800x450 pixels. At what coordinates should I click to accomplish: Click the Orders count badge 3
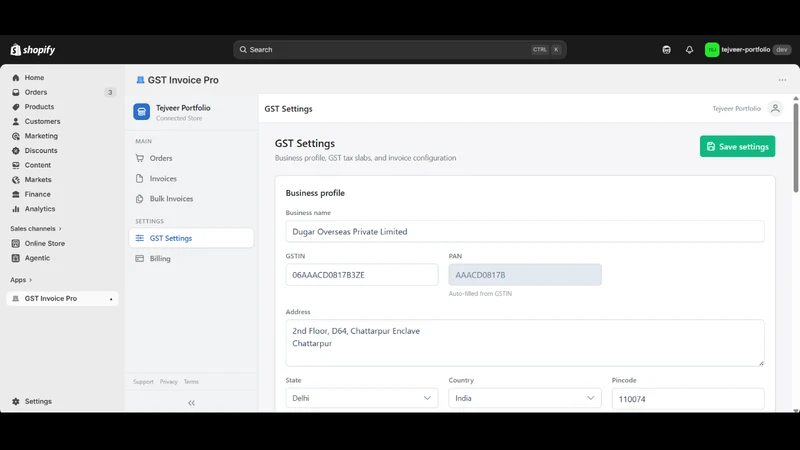coord(110,92)
